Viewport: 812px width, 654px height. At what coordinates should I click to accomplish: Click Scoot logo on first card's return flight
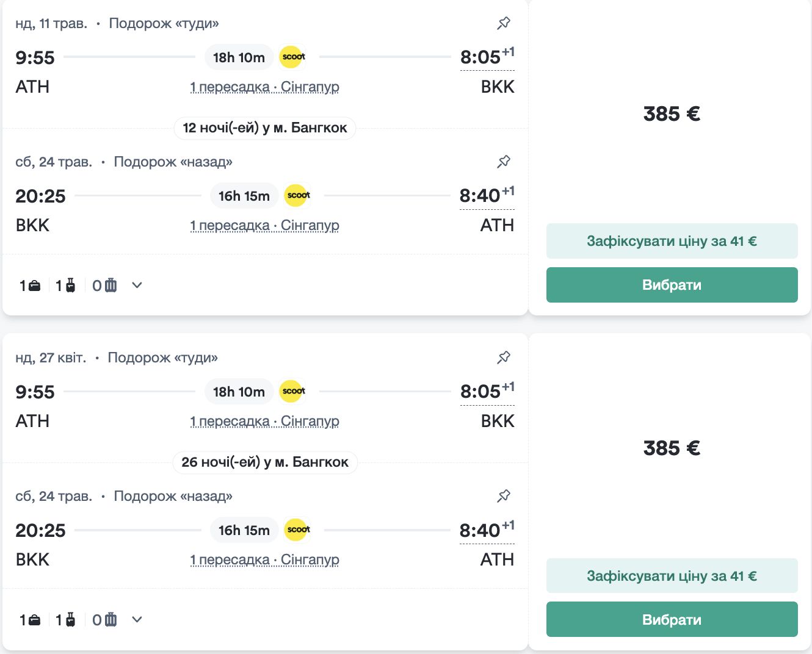coord(298,196)
